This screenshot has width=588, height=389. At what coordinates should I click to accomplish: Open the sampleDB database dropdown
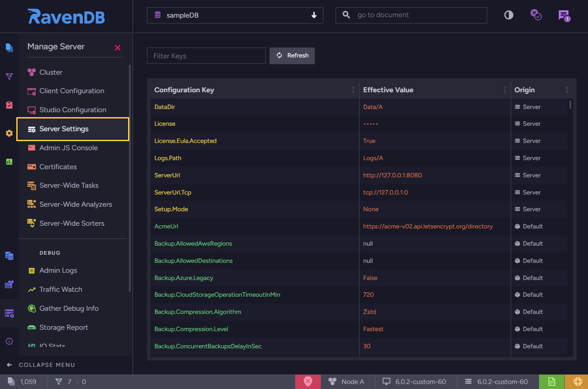pos(235,15)
